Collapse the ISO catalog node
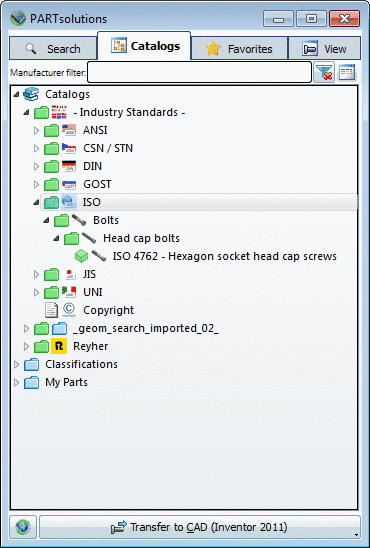Viewport: 370px width, 548px height. click(x=36, y=202)
